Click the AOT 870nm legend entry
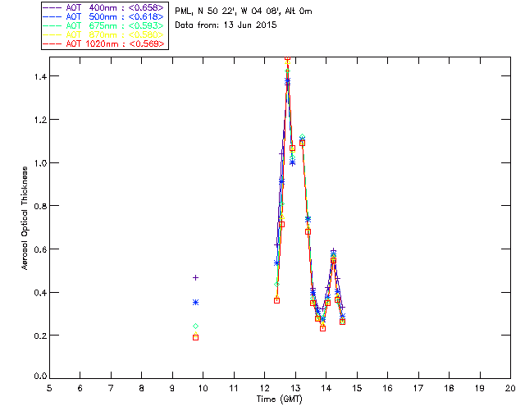525x420 pixels. click(103, 34)
